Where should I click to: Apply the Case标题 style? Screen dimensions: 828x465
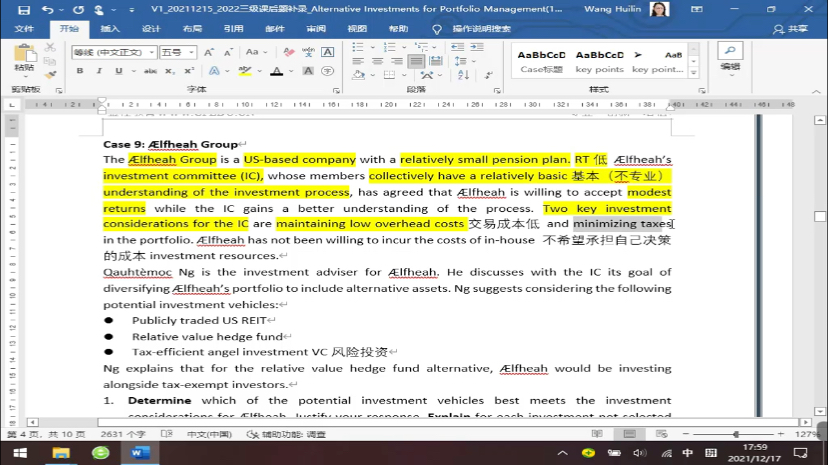click(541, 62)
